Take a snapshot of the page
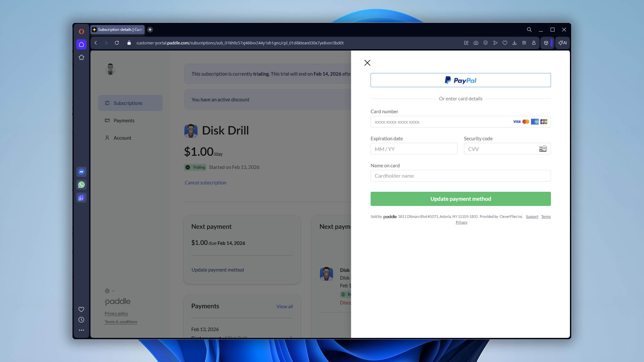This screenshot has width=644, height=362. (x=476, y=43)
